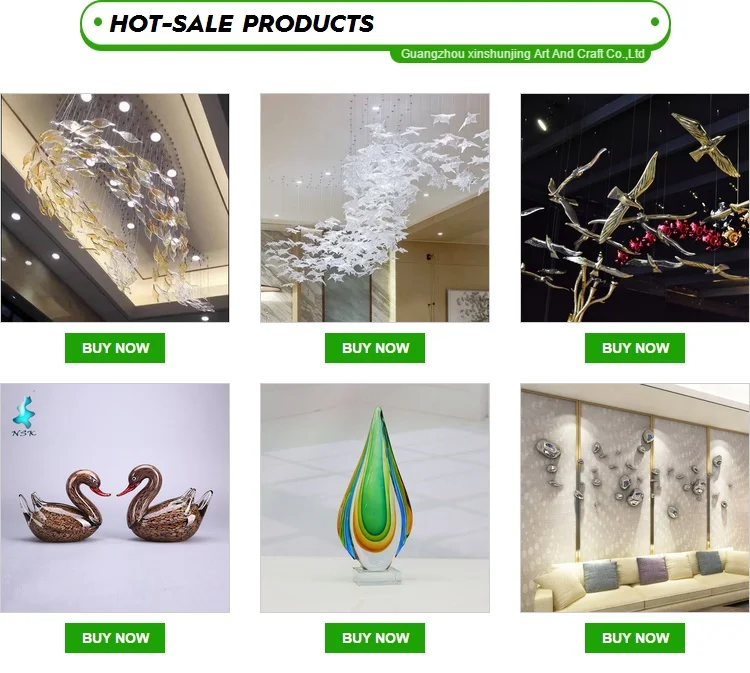Open the silver wall decor above sofa image
This screenshot has height=673, width=750.
point(635,497)
